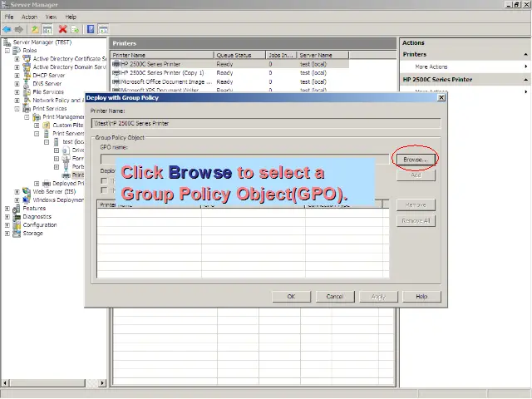Expand the Deployed Printers node
532x399 pixels.
coord(37,184)
